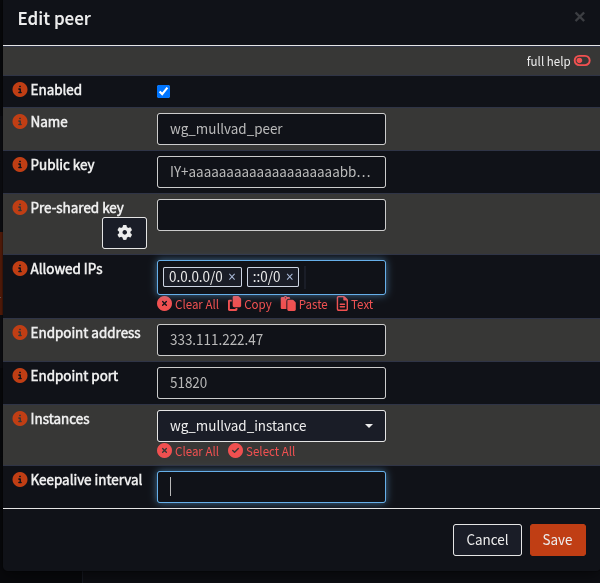Click the Cancel button
This screenshot has height=583, width=600.
coord(487,540)
